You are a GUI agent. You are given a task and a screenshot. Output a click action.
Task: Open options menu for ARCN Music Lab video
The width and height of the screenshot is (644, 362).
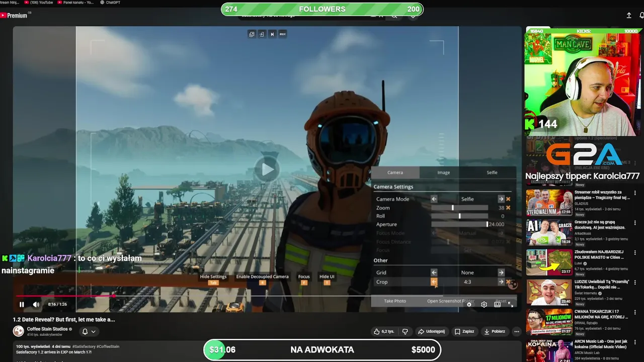[635, 342]
